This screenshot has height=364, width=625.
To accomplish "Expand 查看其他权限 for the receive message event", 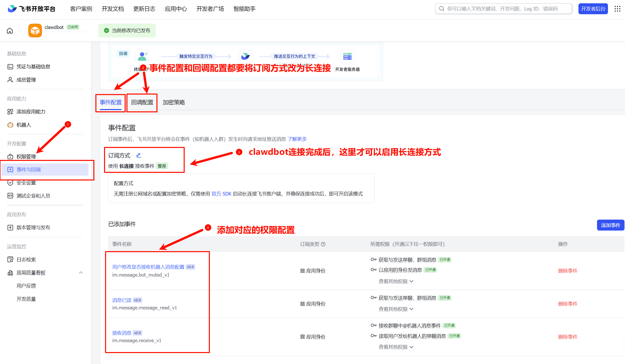I will tap(396, 347).
